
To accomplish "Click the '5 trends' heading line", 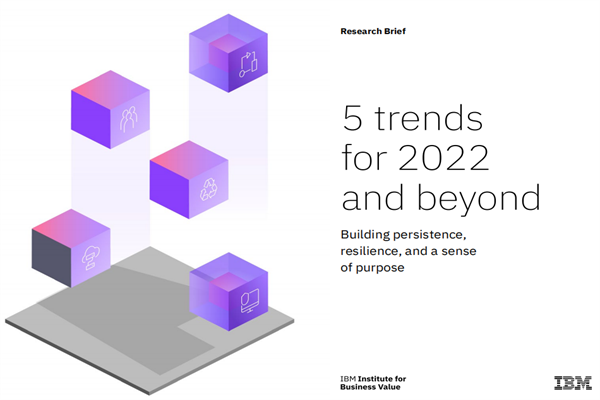I will pos(412,118).
